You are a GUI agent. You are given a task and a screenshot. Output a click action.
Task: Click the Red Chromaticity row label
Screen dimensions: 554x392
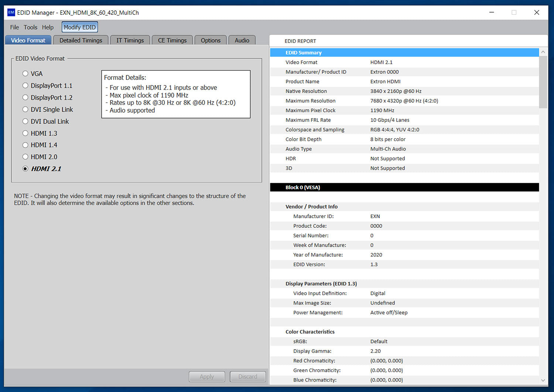click(314, 361)
